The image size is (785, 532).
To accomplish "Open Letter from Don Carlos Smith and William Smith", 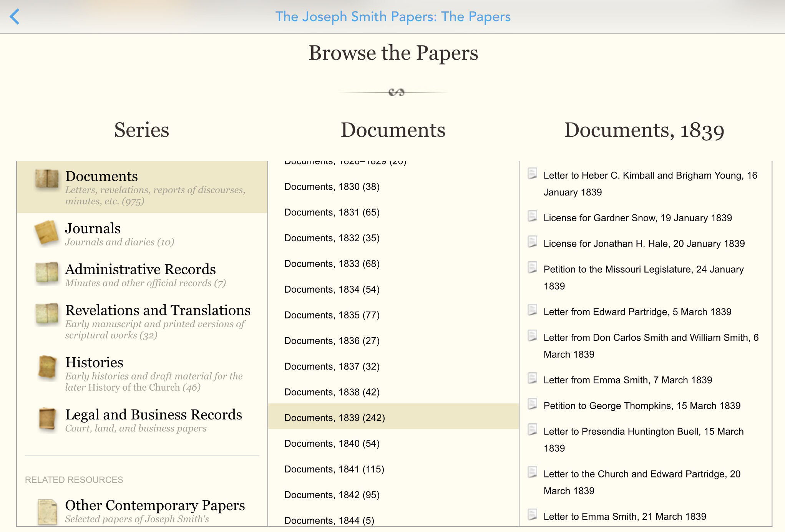I will tap(651, 346).
